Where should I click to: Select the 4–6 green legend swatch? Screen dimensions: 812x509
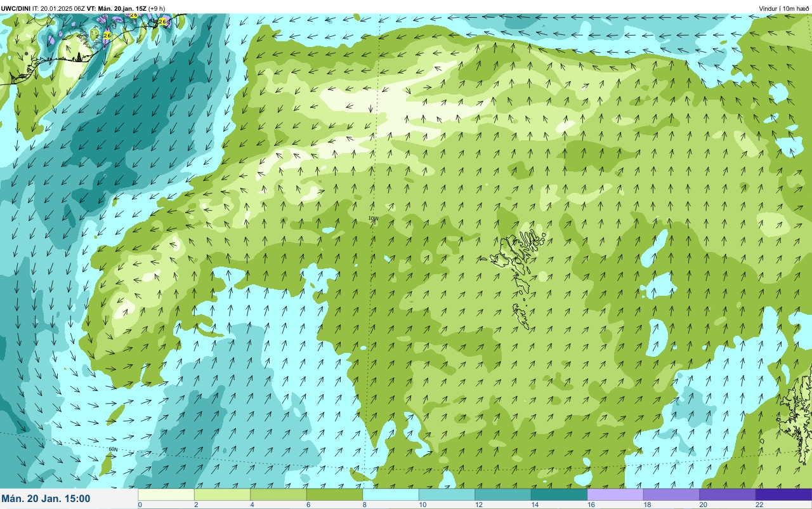pos(278,494)
